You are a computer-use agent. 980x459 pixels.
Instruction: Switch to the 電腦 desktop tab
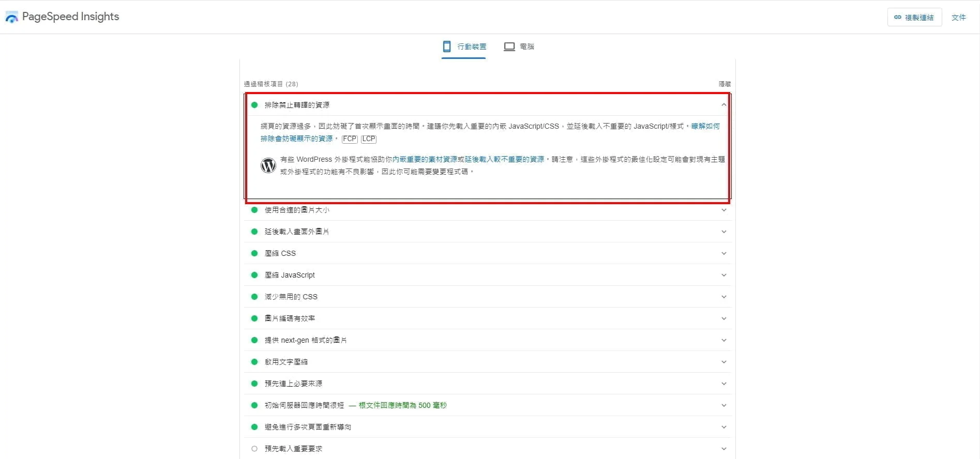519,47
